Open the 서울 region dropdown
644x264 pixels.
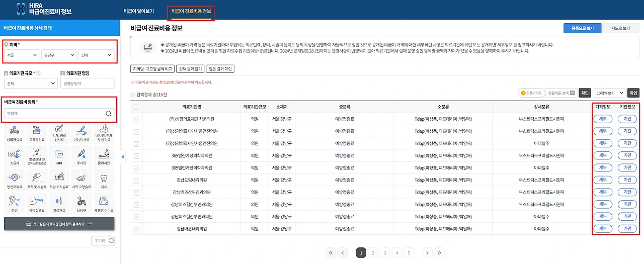(22, 54)
